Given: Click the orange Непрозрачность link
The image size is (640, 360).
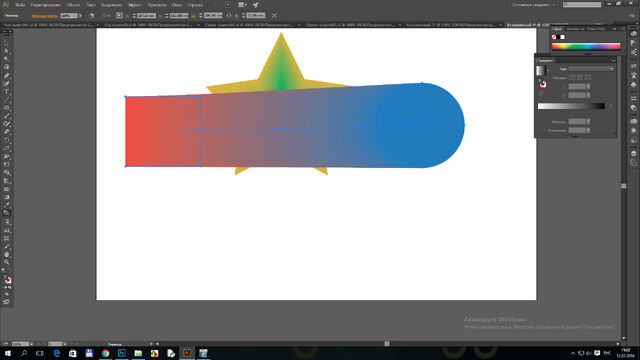Looking at the screenshot, I should [44, 16].
